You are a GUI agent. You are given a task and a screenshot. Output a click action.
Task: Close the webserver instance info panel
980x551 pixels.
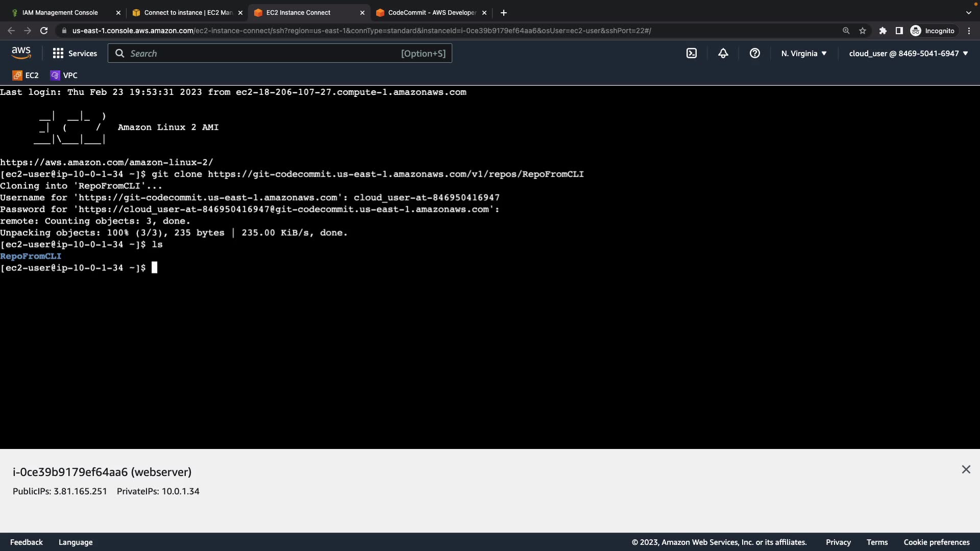[966, 469]
